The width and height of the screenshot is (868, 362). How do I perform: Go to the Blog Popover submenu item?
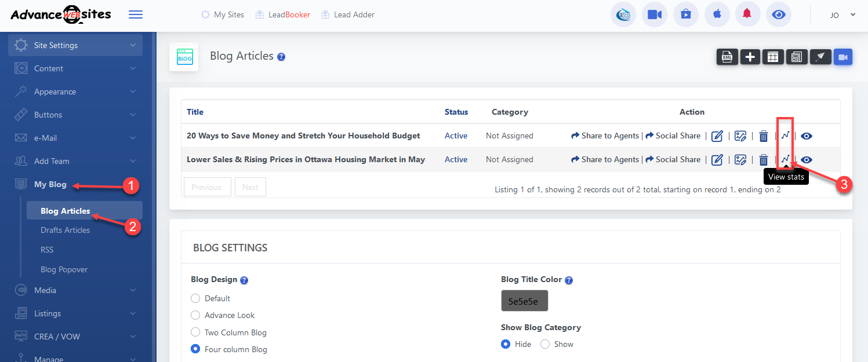pyautogui.click(x=64, y=269)
